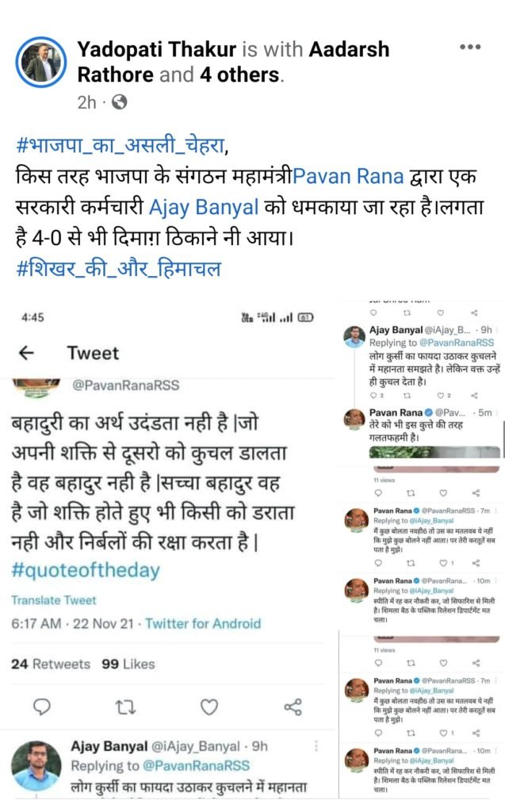This screenshot has width=505, height=812.
Task: Retweet the main quoteoftheday tweet
Action: [x=124, y=707]
